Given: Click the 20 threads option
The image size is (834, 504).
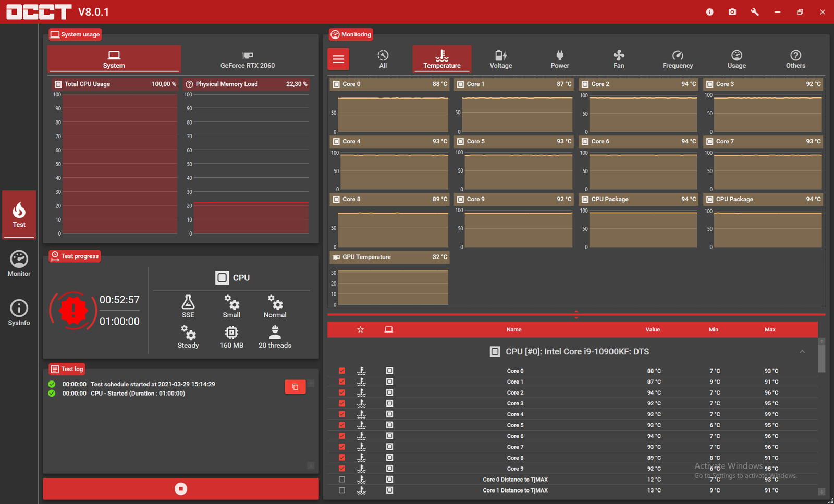Looking at the screenshot, I should click(275, 337).
